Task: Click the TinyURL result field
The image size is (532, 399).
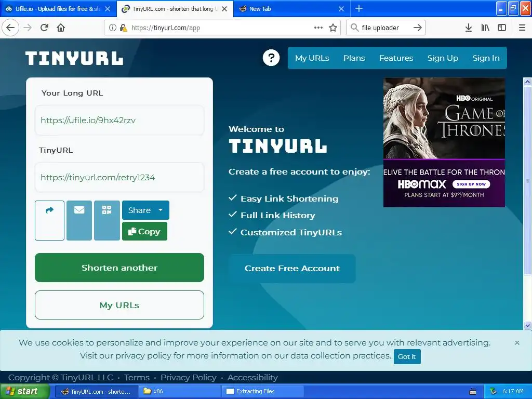Action: point(119,177)
